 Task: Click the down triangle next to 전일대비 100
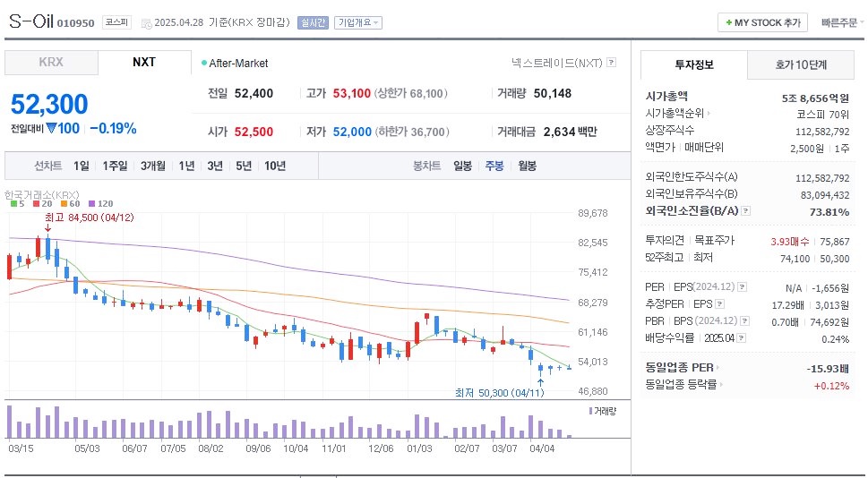(x=51, y=128)
